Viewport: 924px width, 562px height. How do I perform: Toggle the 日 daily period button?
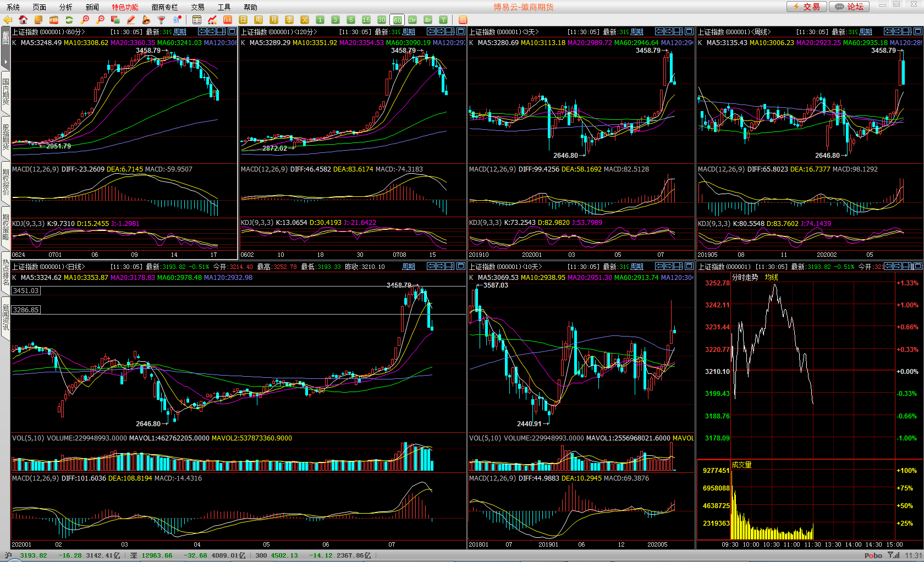pyautogui.click(x=243, y=20)
